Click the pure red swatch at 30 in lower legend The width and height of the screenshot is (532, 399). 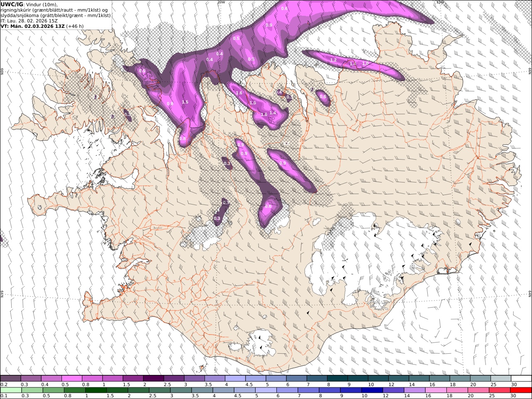[x=520, y=390]
